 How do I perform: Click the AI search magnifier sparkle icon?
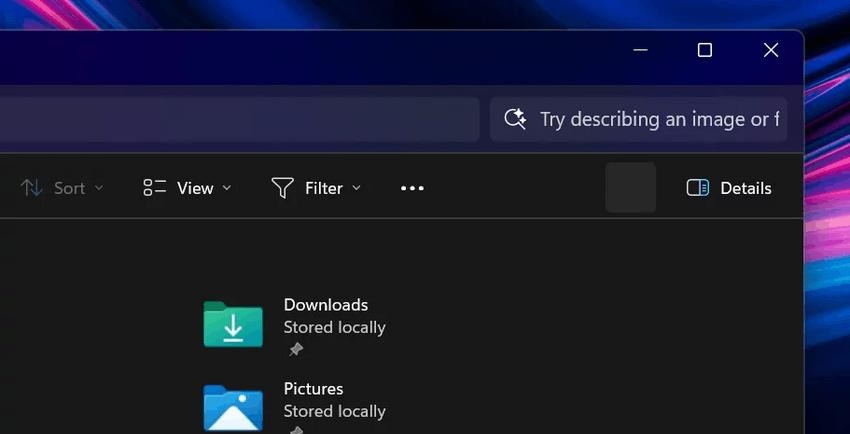point(515,119)
